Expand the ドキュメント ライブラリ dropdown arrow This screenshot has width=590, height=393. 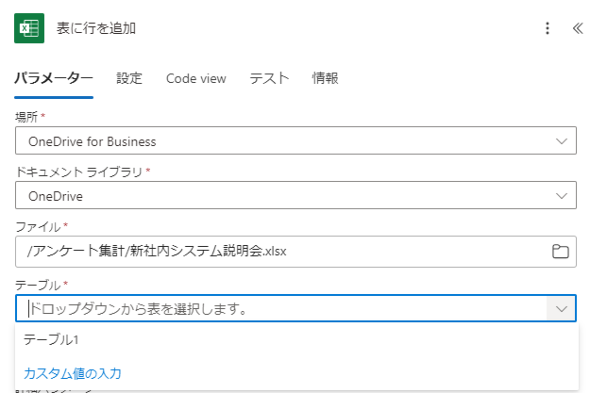coord(561,196)
